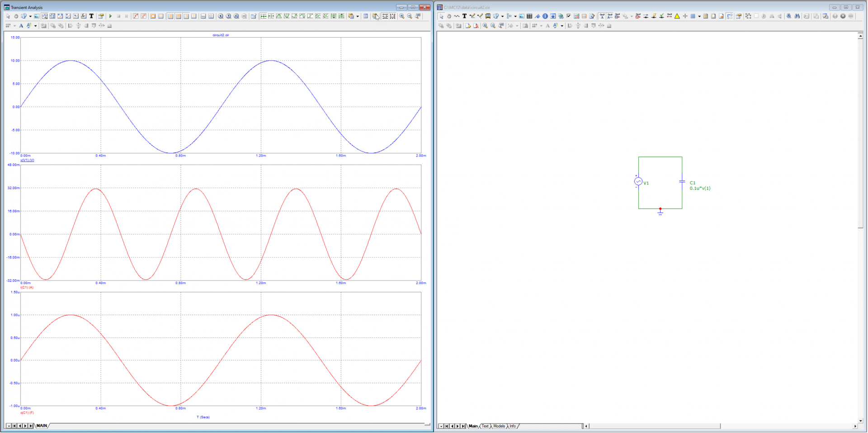Click the circuit2.cir plot title
Image resolution: width=868 pixels, height=433 pixels.
point(221,35)
